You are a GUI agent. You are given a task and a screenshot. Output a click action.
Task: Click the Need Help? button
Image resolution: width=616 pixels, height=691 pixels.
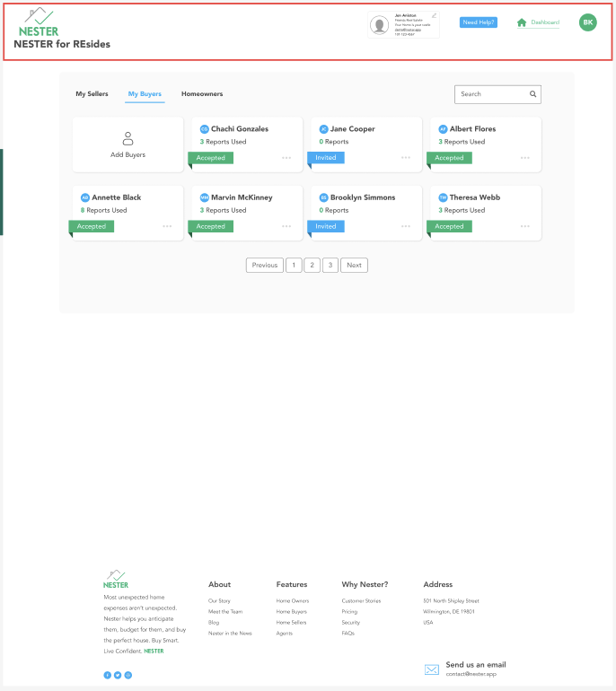pyautogui.click(x=479, y=22)
